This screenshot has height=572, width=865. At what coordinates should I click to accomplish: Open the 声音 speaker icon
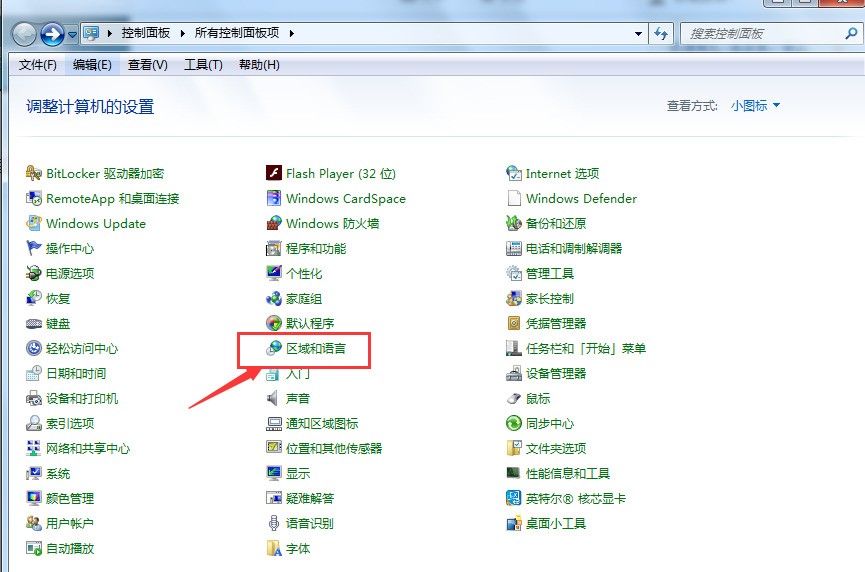[273, 398]
